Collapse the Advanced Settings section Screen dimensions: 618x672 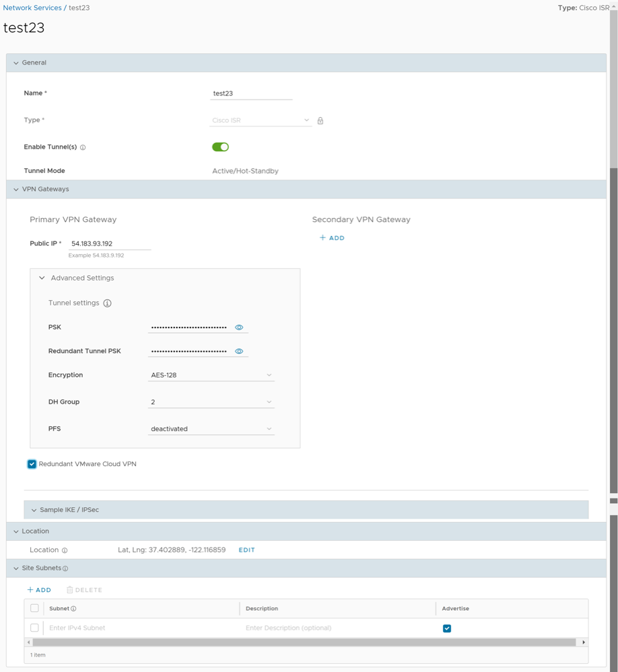click(x=42, y=278)
